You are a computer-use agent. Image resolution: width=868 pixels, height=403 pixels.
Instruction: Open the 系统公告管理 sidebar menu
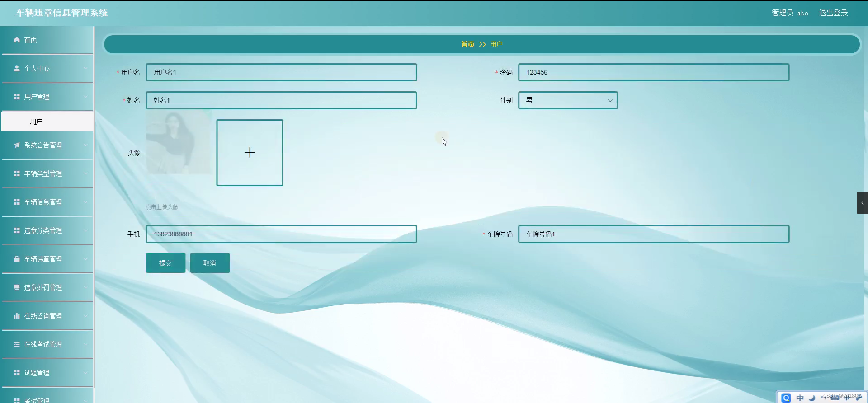pyautogui.click(x=47, y=145)
